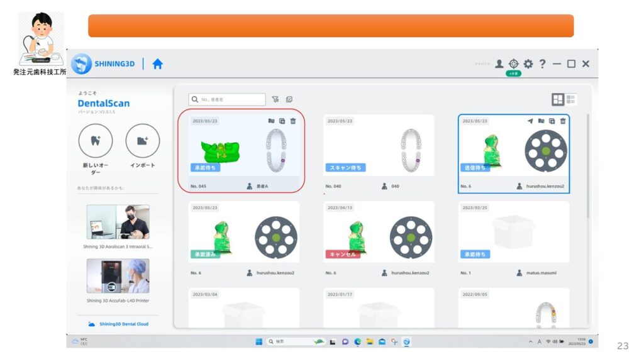Viewport: 644px width, 362px height.
Task: Open the order filter funnel icon
Action: click(275, 99)
